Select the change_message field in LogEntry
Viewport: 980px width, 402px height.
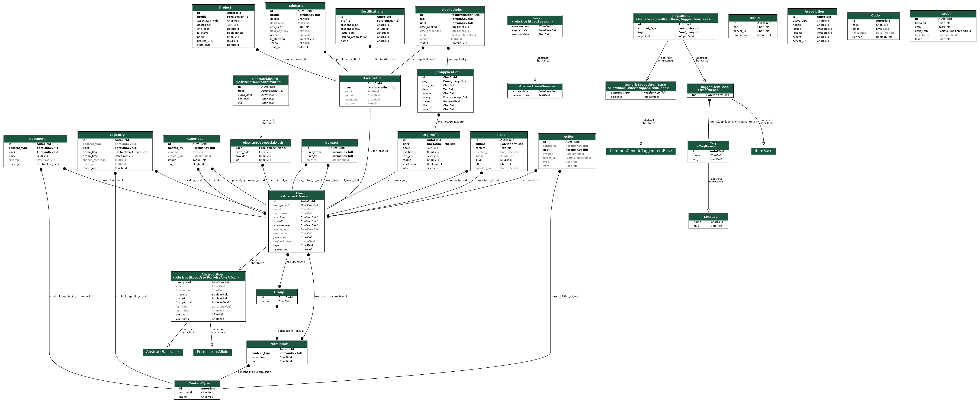(115, 160)
